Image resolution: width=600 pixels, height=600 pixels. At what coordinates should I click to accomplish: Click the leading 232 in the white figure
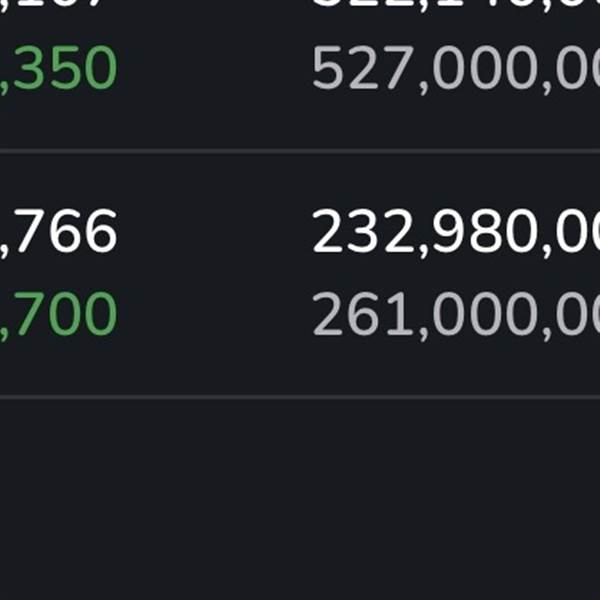pos(357,233)
